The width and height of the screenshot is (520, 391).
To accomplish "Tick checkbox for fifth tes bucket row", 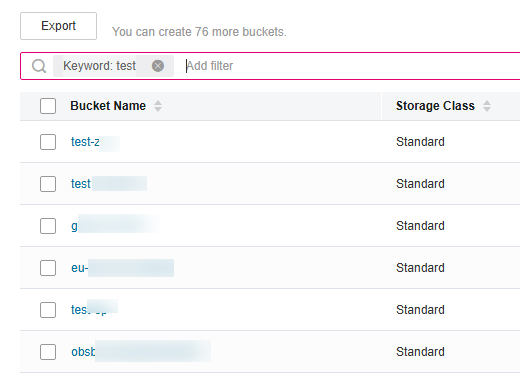I will 48,310.
